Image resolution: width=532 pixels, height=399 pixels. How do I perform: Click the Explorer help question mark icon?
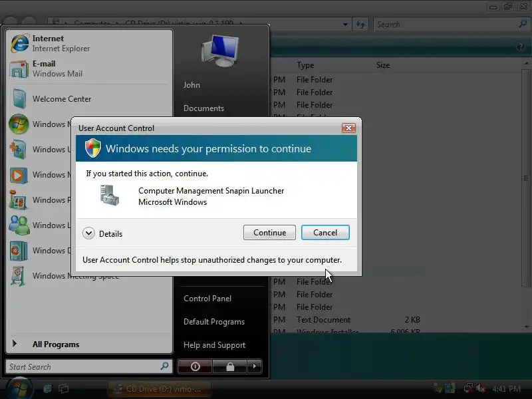(521, 47)
